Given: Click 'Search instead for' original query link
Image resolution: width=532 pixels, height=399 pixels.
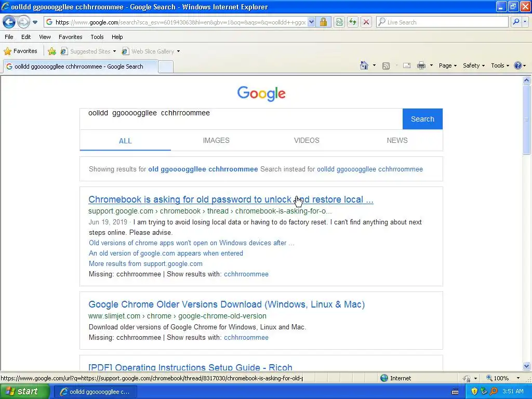Looking at the screenshot, I should (x=370, y=169).
